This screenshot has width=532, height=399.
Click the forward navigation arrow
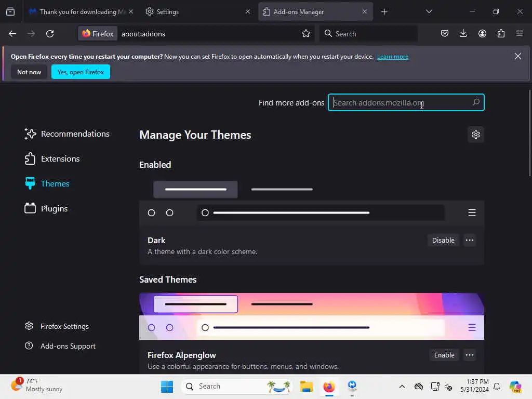31,34
